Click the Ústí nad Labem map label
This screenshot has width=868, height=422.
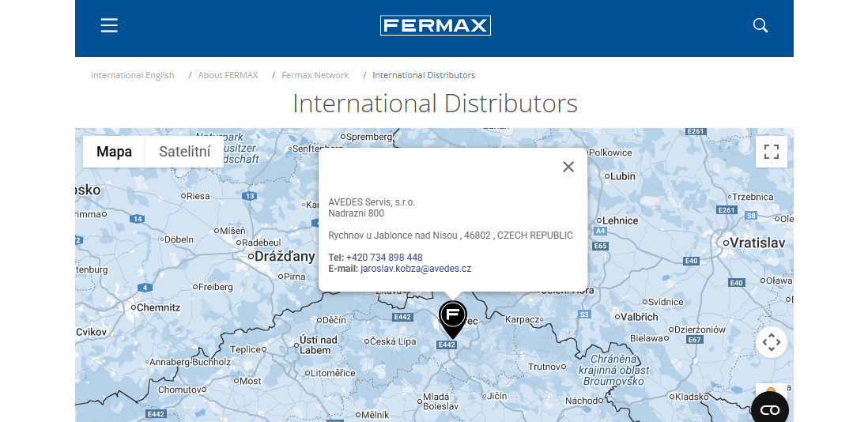[x=319, y=345]
